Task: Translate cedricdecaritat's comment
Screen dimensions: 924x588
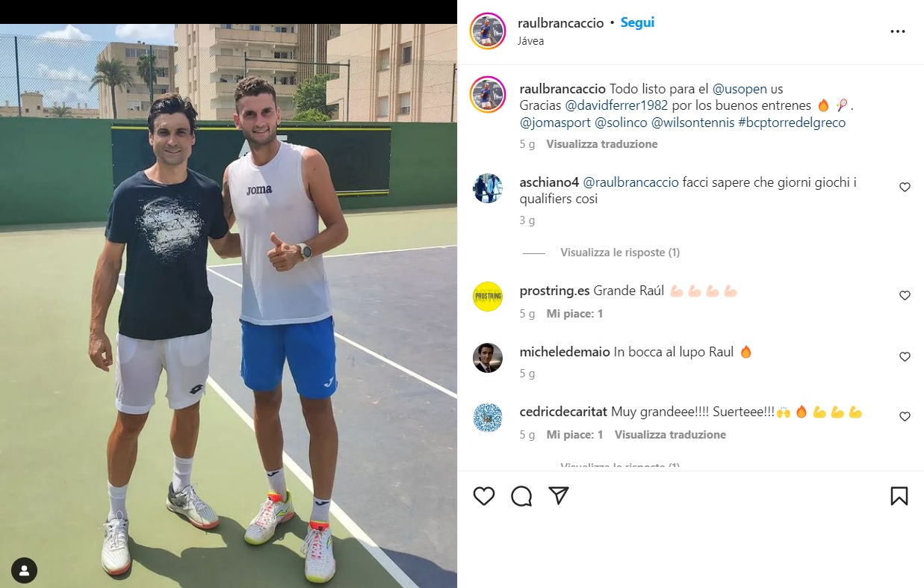Action: (x=670, y=434)
